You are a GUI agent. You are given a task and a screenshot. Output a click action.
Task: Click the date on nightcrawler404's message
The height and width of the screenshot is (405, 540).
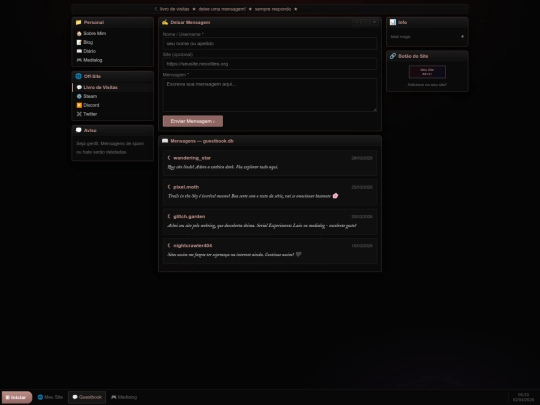click(x=362, y=246)
